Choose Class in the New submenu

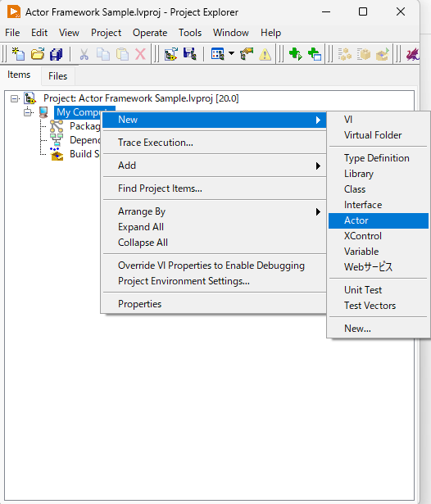click(379, 189)
